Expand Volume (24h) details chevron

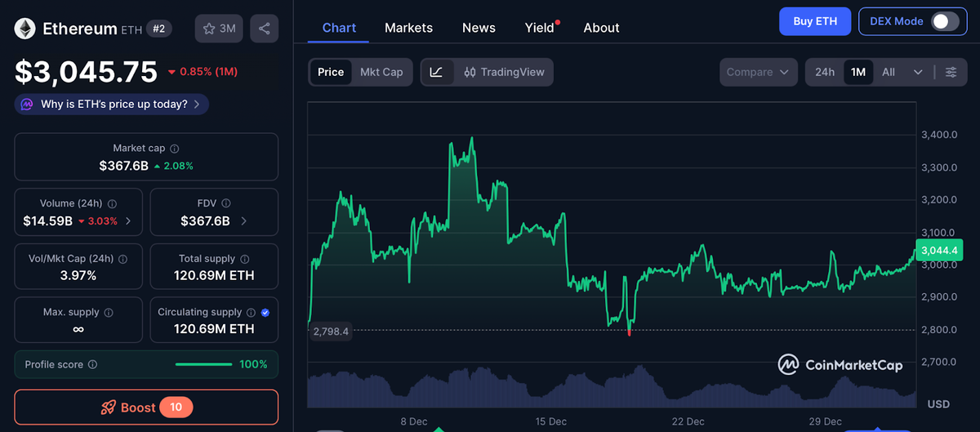[128, 221]
